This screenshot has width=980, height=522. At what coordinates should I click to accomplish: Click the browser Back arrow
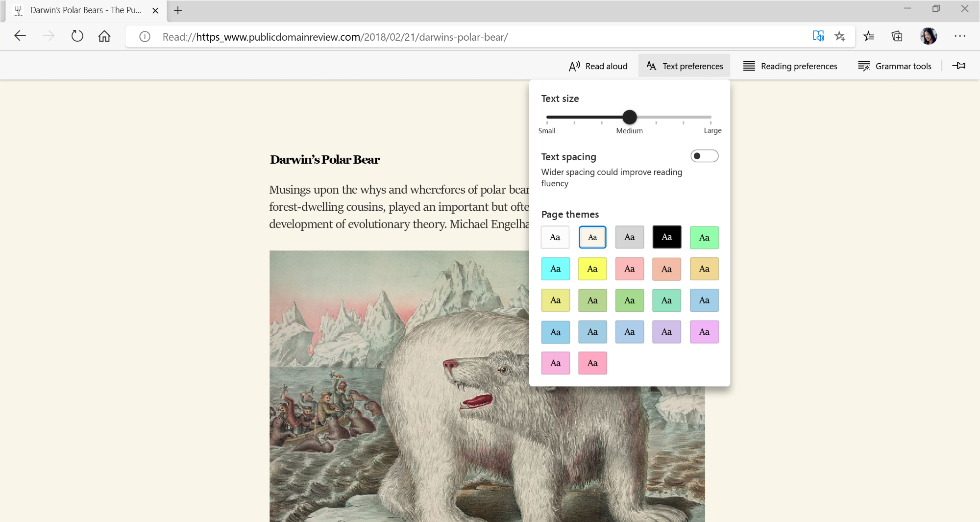pos(20,36)
